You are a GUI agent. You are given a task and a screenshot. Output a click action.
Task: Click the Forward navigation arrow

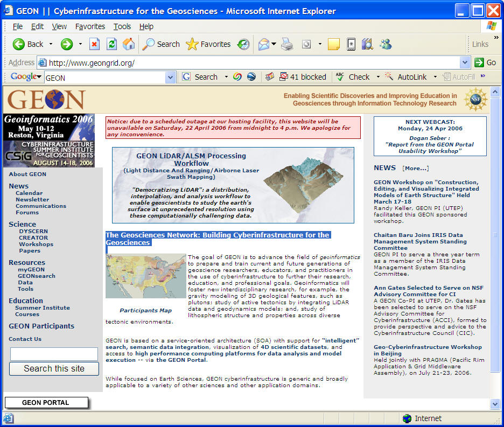coord(67,44)
